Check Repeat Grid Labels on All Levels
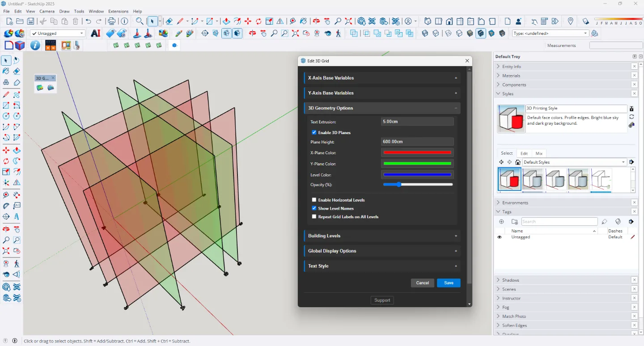The width and height of the screenshot is (644, 346). [x=314, y=217]
